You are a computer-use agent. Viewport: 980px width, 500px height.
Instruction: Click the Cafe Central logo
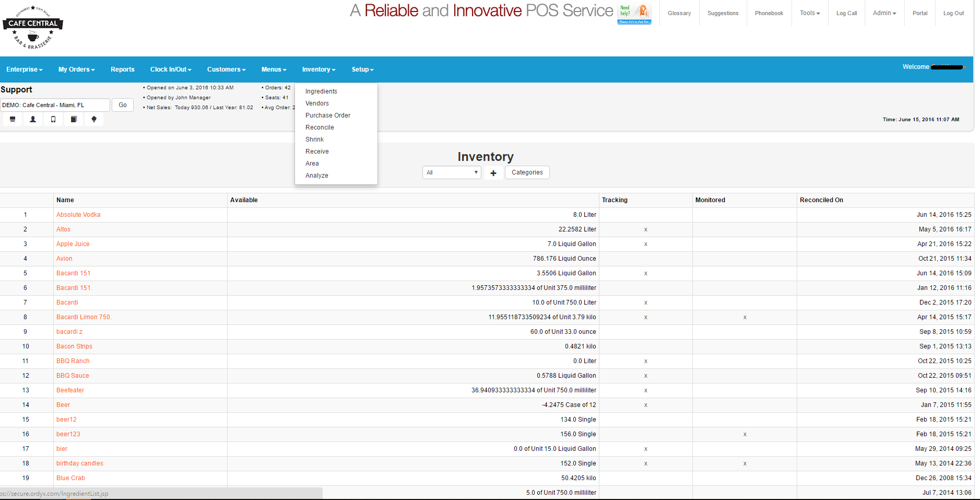(33, 27)
